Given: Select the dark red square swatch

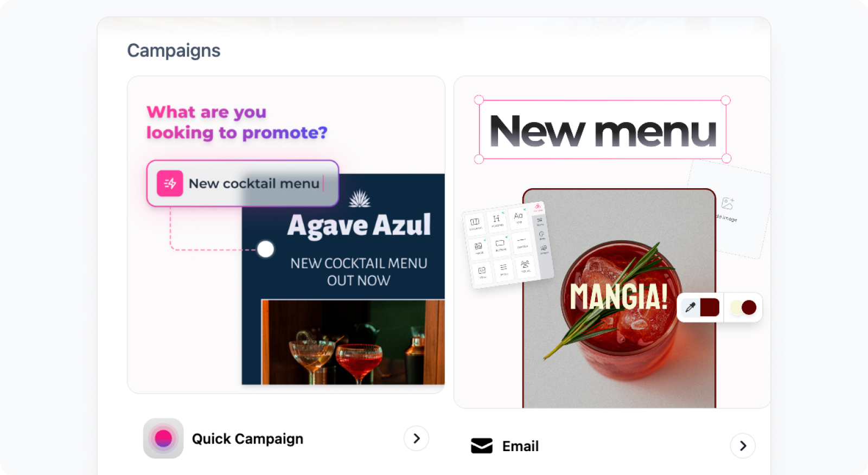Looking at the screenshot, I should point(710,307).
